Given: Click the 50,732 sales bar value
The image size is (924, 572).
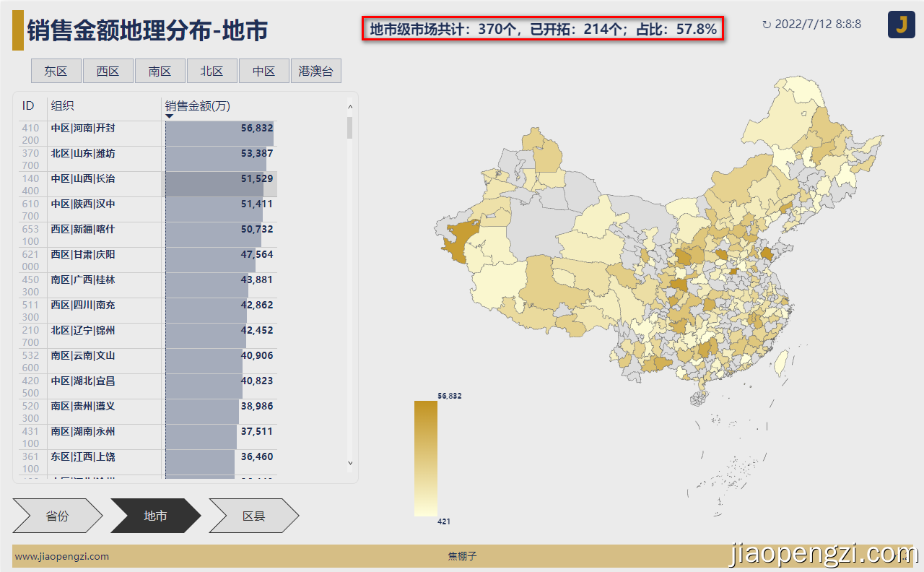Looking at the screenshot, I should [x=257, y=229].
